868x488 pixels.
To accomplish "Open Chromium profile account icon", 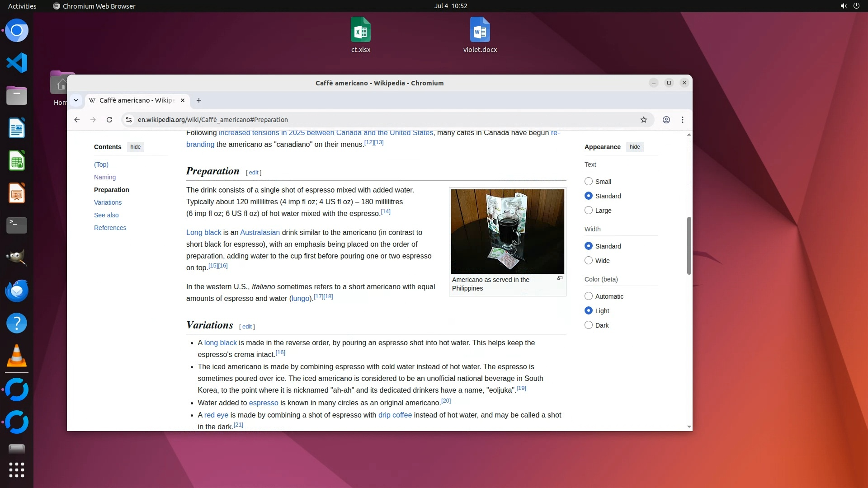I will [x=666, y=120].
